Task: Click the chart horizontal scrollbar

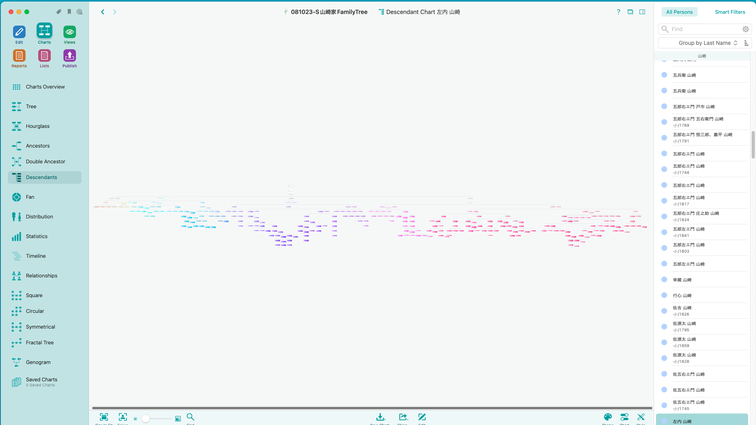Action: pyautogui.click(x=372, y=408)
